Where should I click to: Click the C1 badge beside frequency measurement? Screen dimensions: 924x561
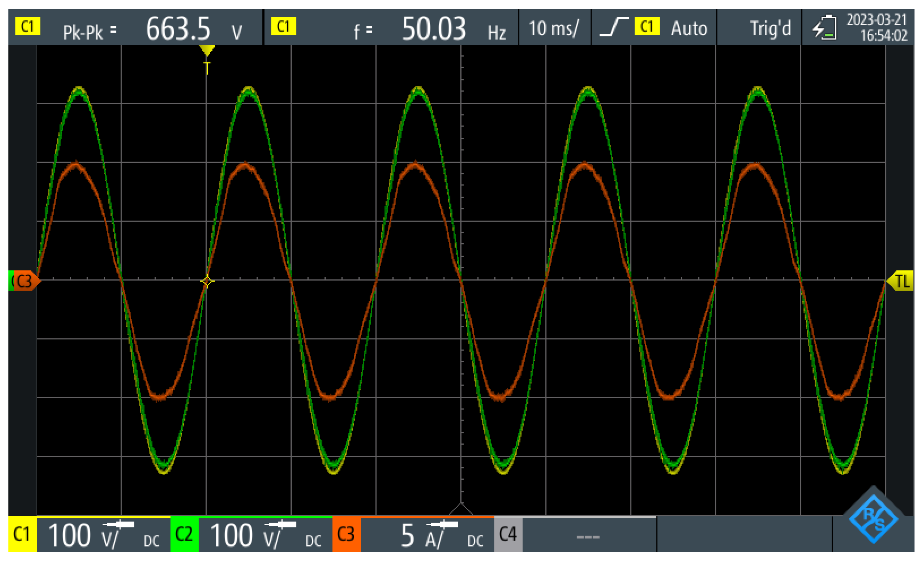coord(284,26)
